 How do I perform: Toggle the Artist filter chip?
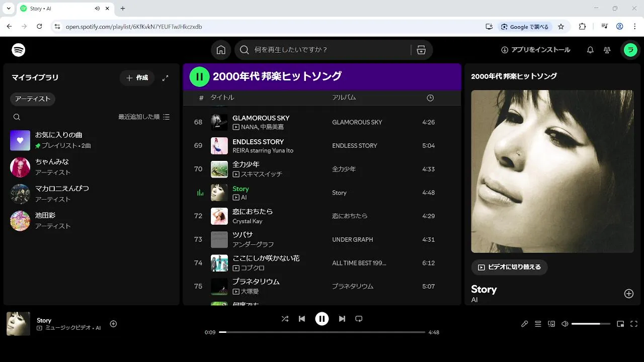33,99
